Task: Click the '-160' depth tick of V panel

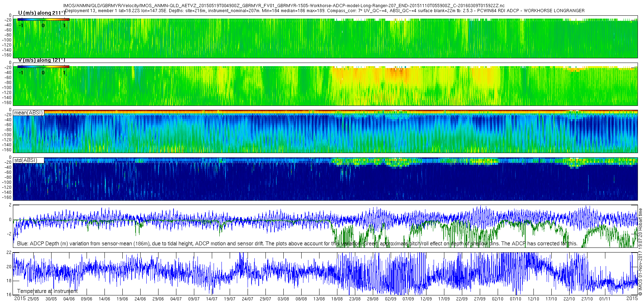Action: [7, 103]
